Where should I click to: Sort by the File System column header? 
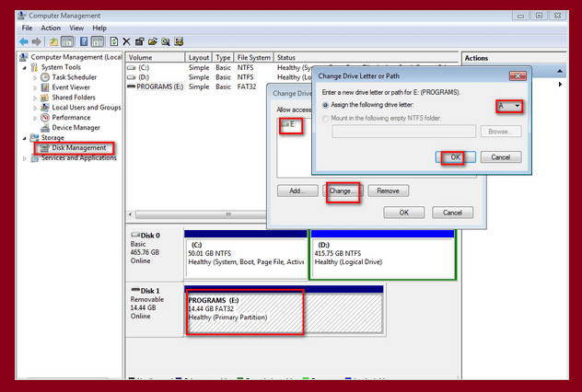pos(253,57)
